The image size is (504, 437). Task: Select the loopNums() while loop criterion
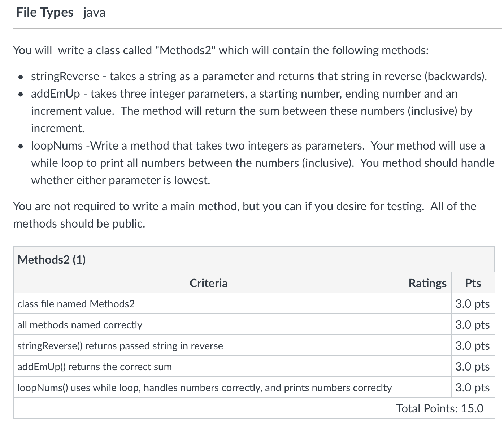pyautogui.click(x=204, y=388)
